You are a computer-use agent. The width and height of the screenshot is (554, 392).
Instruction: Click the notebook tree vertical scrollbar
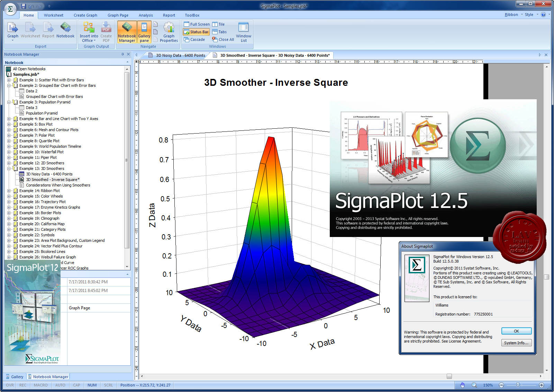[x=127, y=160]
